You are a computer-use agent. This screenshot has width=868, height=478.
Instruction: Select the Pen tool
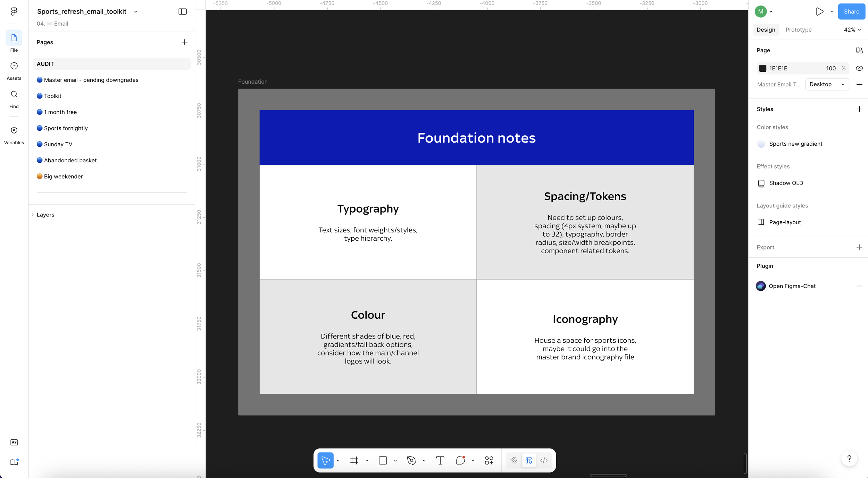point(411,460)
